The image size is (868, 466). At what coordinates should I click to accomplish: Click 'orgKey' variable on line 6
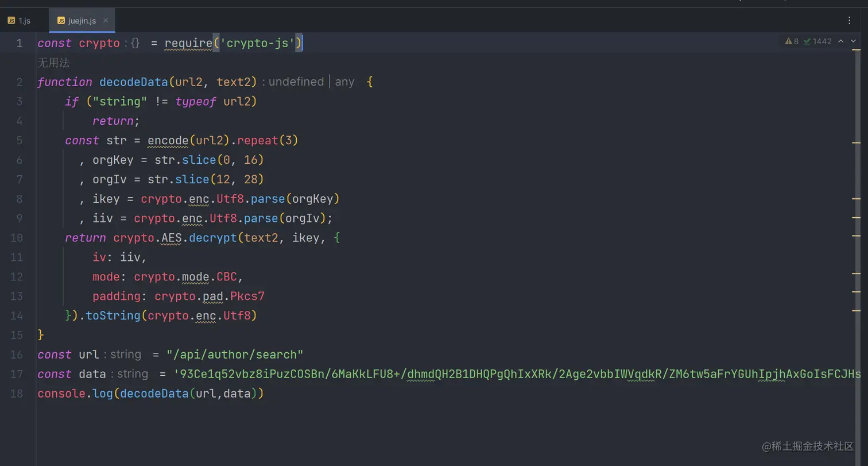[x=113, y=160]
